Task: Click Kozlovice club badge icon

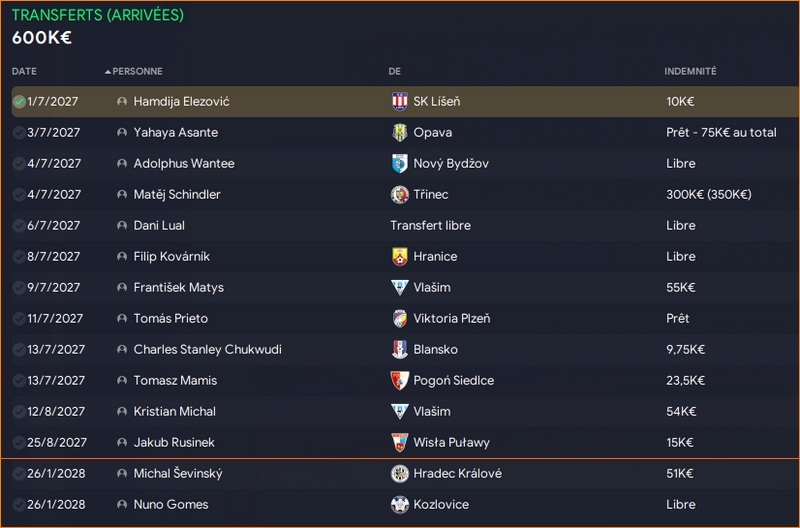Action: click(x=400, y=505)
